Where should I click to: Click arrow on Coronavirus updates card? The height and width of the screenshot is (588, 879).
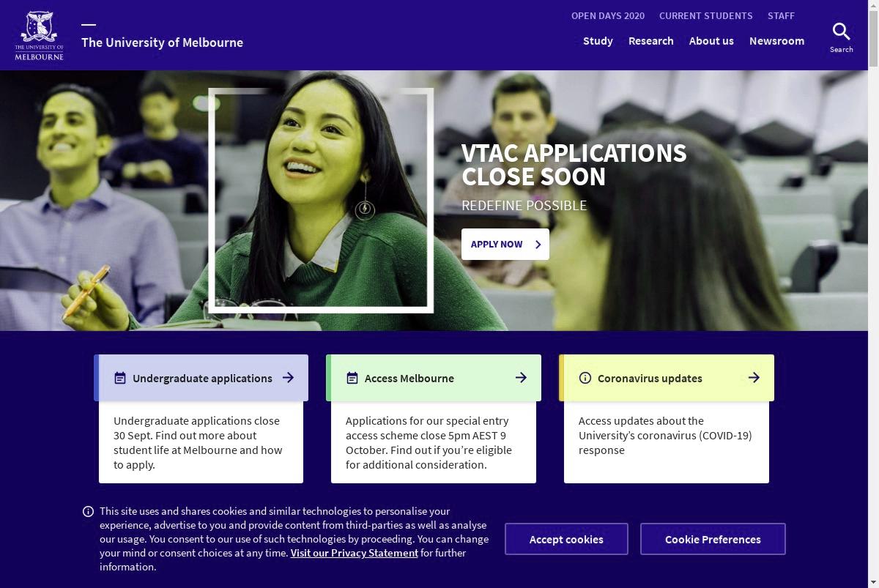point(754,378)
